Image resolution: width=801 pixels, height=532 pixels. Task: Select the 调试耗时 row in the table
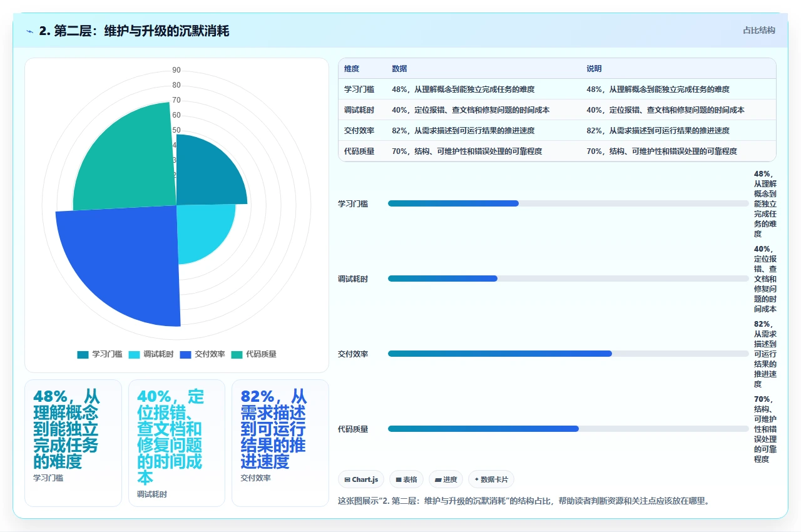point(557,110)
